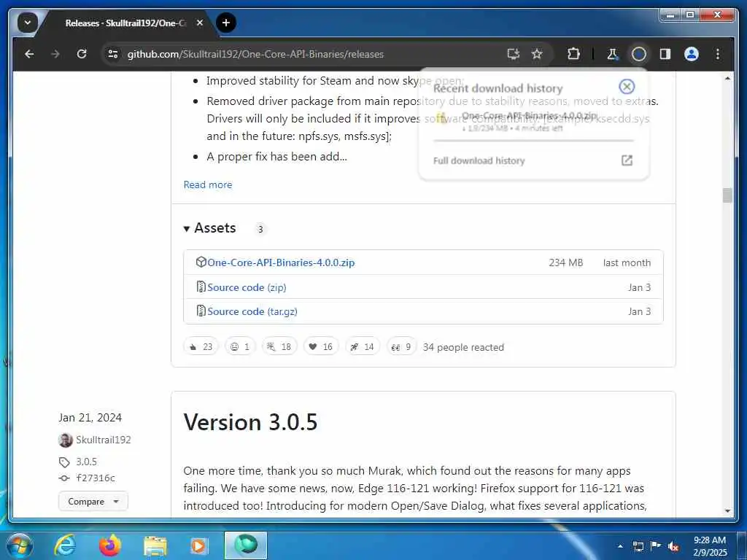
Task: Open Full download history link
Action: [479, 161]
